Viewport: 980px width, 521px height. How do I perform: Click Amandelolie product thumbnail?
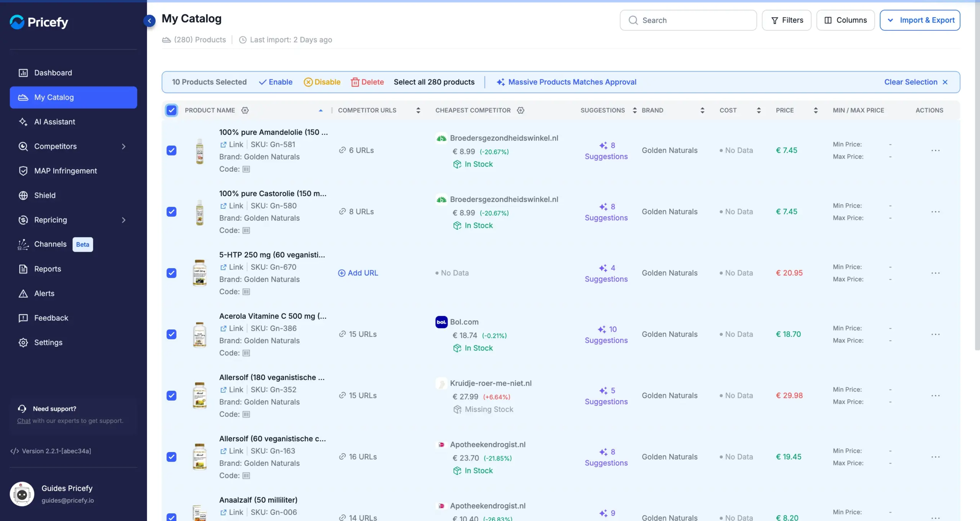[199, 151]
